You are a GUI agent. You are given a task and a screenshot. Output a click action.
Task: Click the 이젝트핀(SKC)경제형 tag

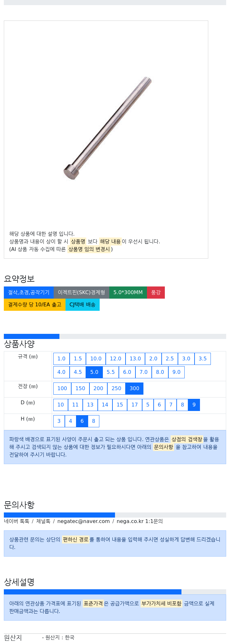click(x=81, y=293)
